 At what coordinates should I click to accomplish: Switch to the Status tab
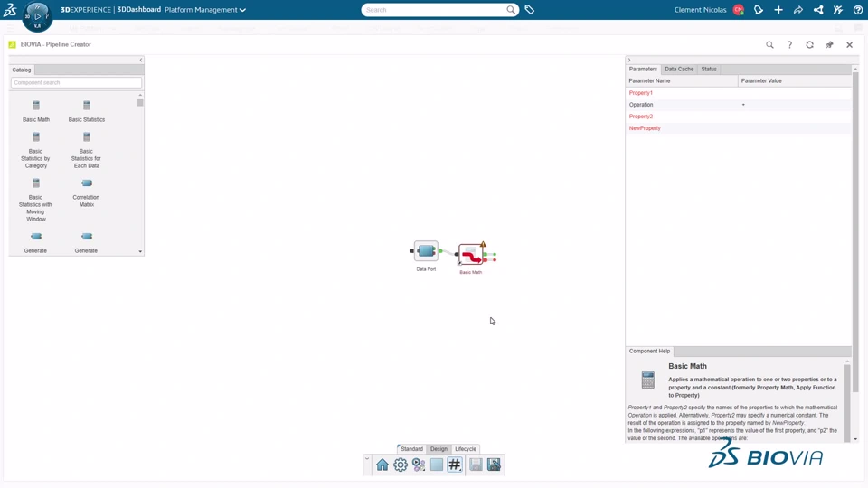[709, 70]
